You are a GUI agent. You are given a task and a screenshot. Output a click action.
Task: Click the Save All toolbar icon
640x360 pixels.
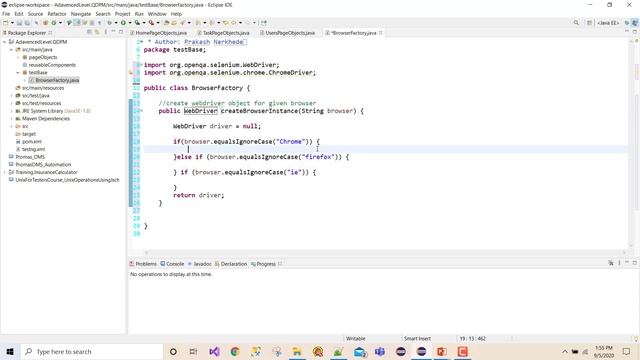27,23
